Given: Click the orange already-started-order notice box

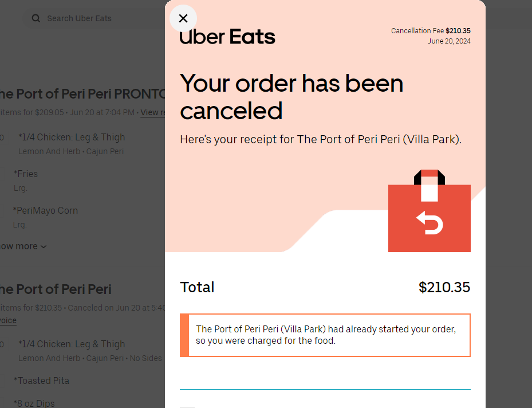Looking at the screenshot, I should [325, 335].
